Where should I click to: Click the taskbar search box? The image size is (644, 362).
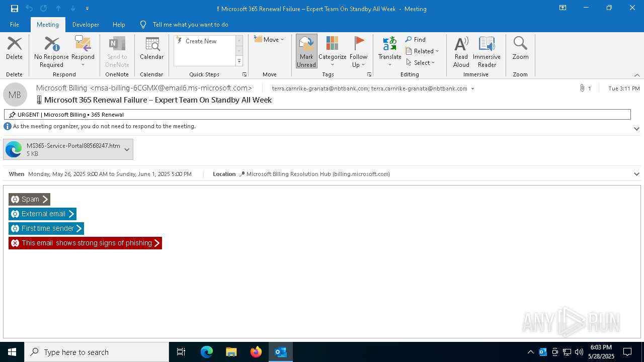(x=97, y=352)
